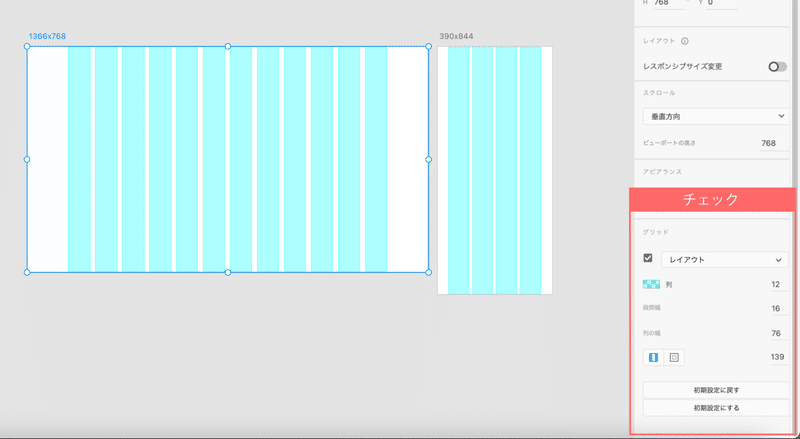800x439 pixels.
Task: Uncheck the grid checkbox beside レイアウト
Action: [x=648, y=258]
